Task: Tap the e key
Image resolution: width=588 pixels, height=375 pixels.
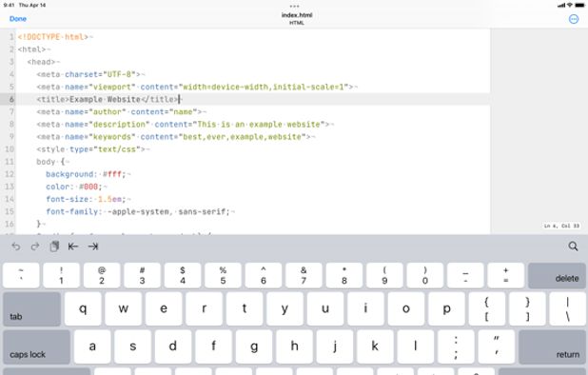Action: 164,309
